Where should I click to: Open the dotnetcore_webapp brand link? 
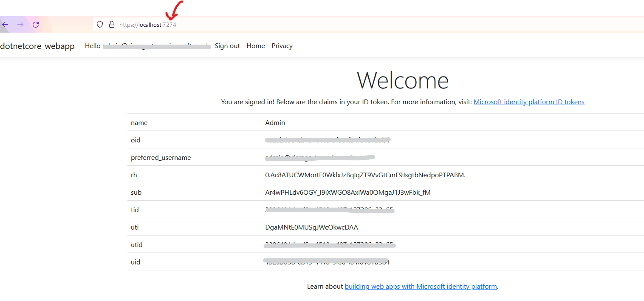[x=37, y=45]
